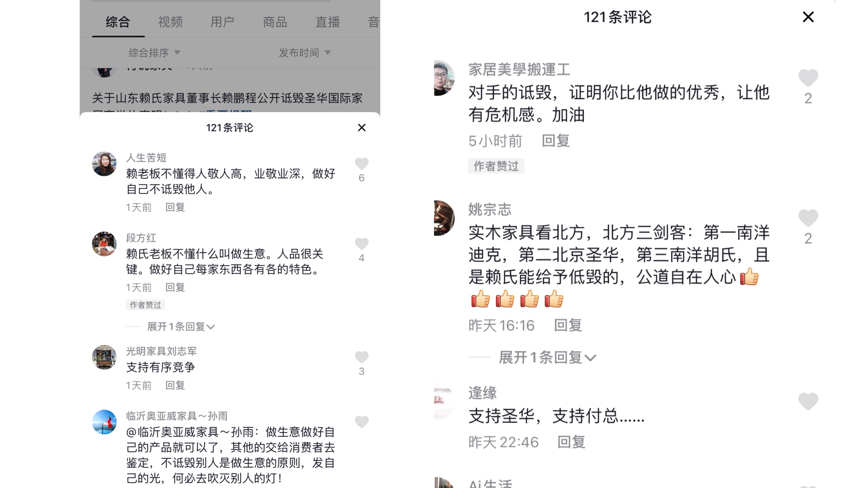
Task: Like the comment by 人生苦短
Action: tap(361, 163)
